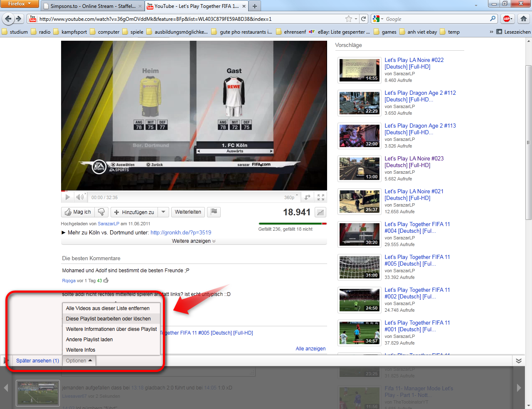Open the 'Alle anzeigen' link
The width and height of the screenshot is (532, 409).
pos(310,349)
